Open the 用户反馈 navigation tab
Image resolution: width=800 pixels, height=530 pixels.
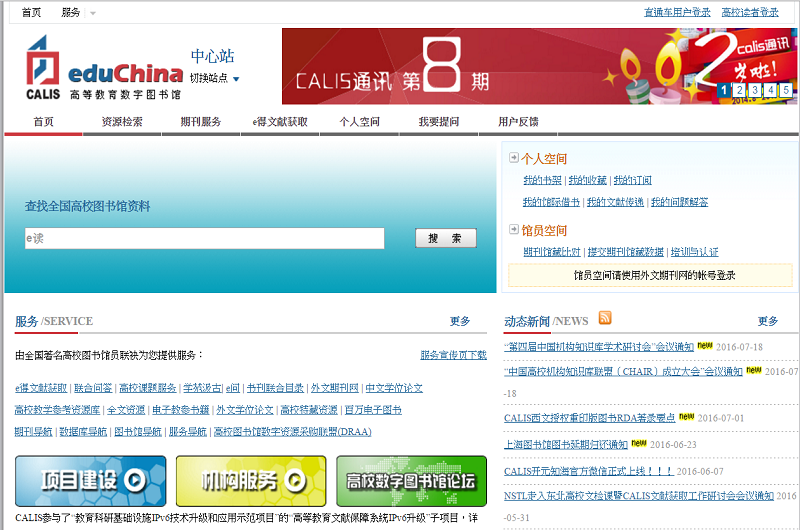(x=518, y=122)
